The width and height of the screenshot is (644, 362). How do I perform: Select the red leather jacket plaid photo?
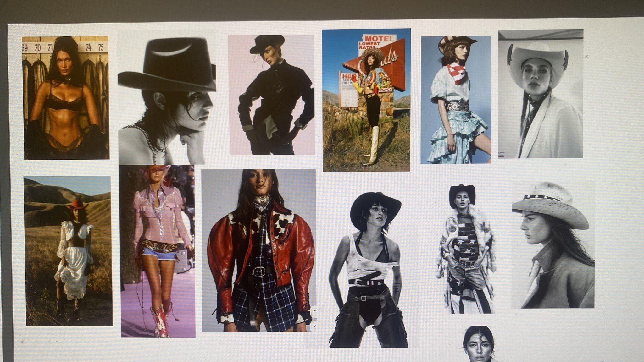(258, 251)
